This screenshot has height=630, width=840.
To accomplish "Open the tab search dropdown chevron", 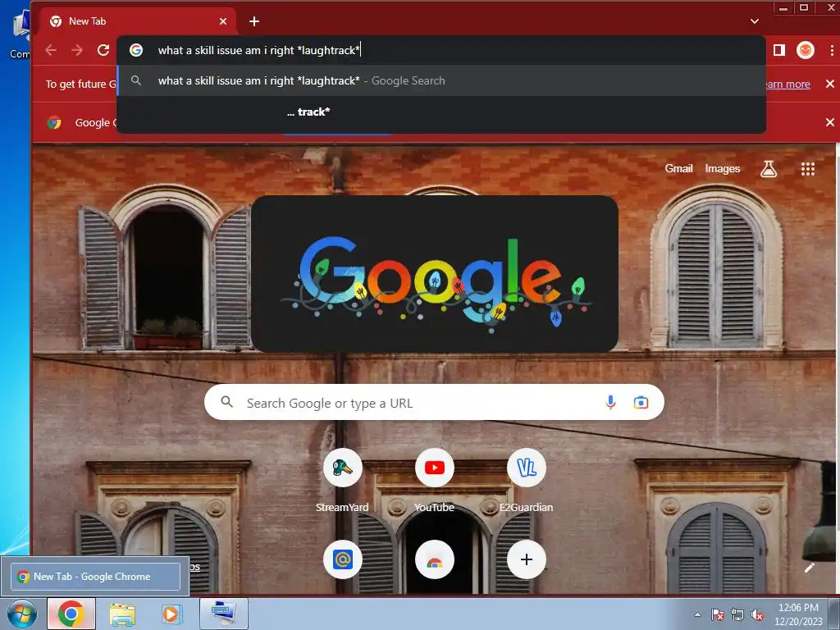I will click(x=755, y=21).
